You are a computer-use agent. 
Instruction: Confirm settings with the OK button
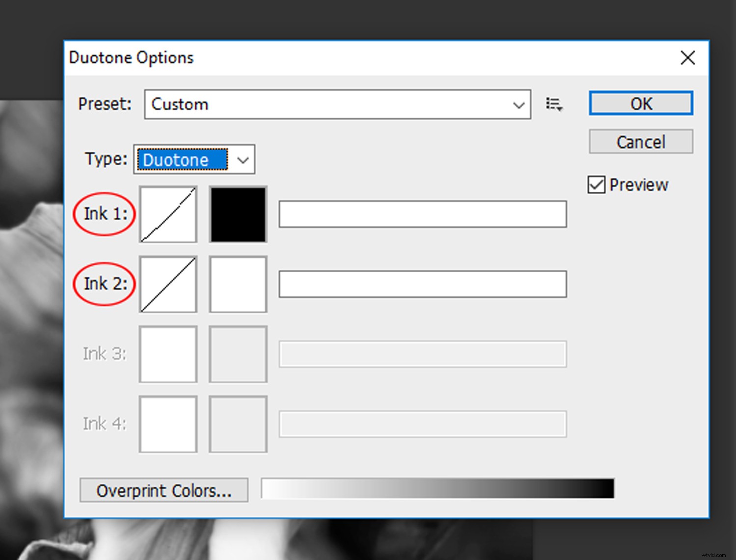click(640, 103)
